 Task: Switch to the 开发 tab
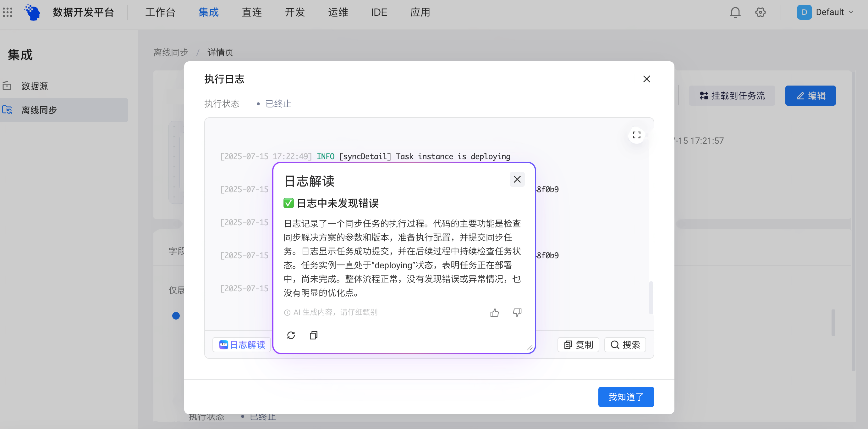coord(295,13)
